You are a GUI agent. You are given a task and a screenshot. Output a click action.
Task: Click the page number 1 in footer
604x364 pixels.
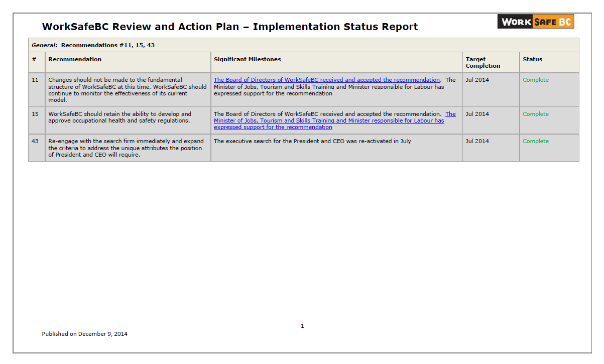click(302, 326)
